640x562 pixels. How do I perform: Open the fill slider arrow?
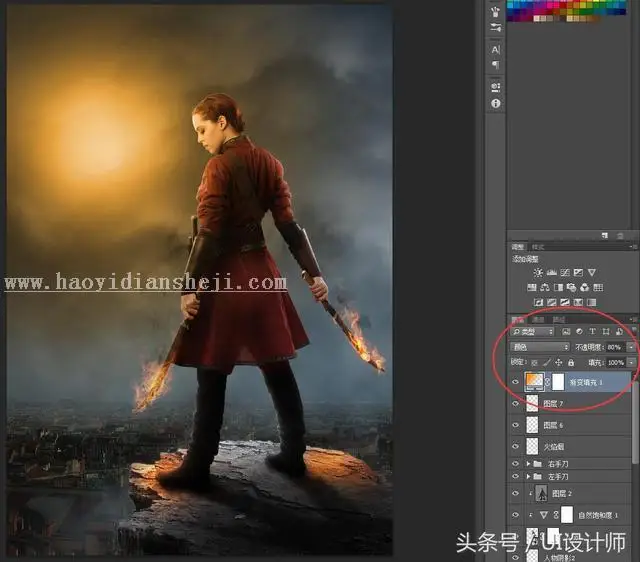[631, 362]
